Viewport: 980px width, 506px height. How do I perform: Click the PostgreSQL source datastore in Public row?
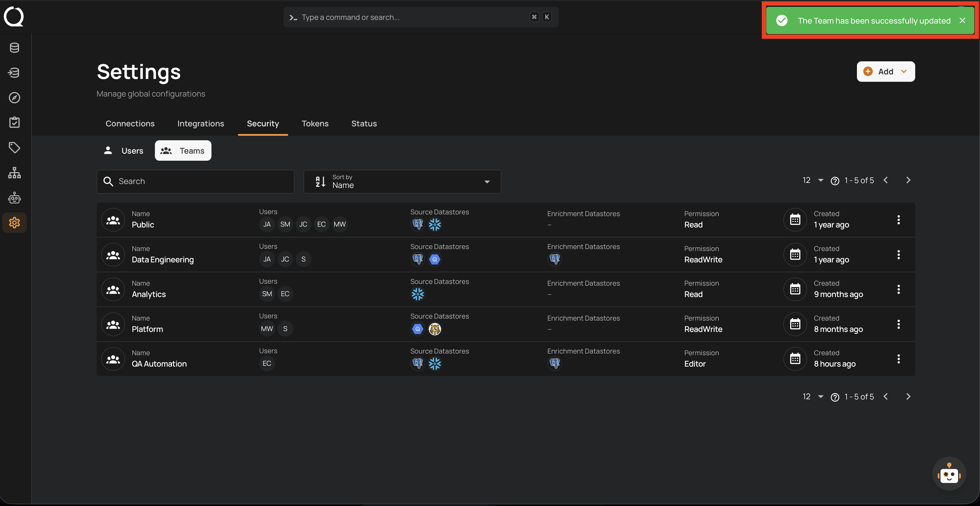418,225
